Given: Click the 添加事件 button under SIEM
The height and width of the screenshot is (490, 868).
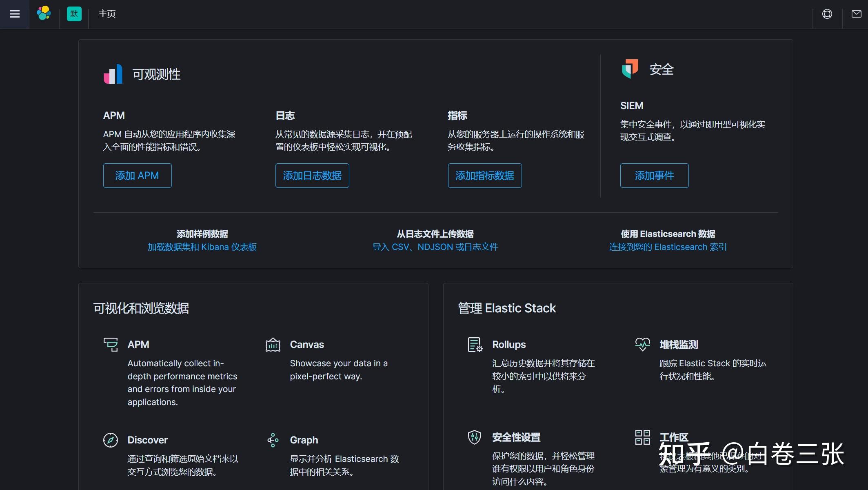Looking at the screenshot, I should click(x=654, y=175).
